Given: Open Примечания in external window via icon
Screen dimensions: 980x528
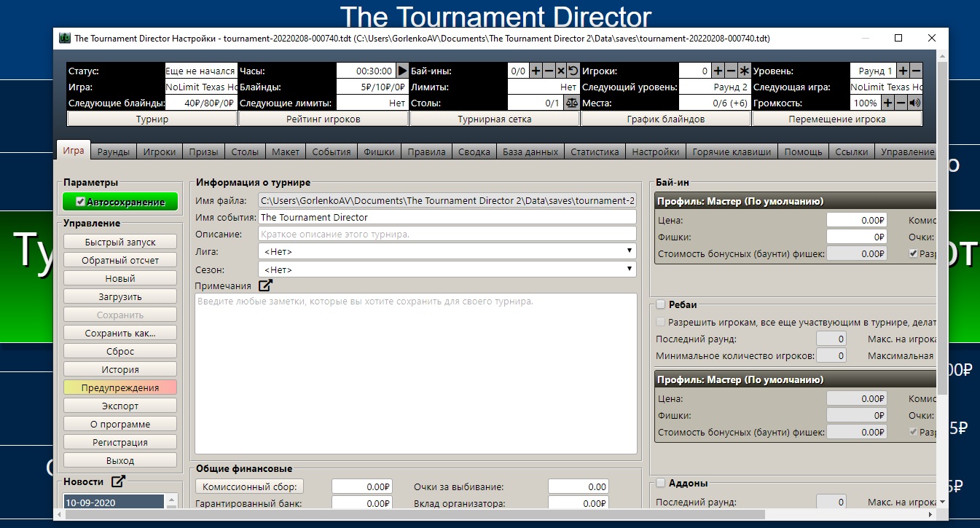Looking at the screenshot, I should pyautogui.click(x=265, y=285).
